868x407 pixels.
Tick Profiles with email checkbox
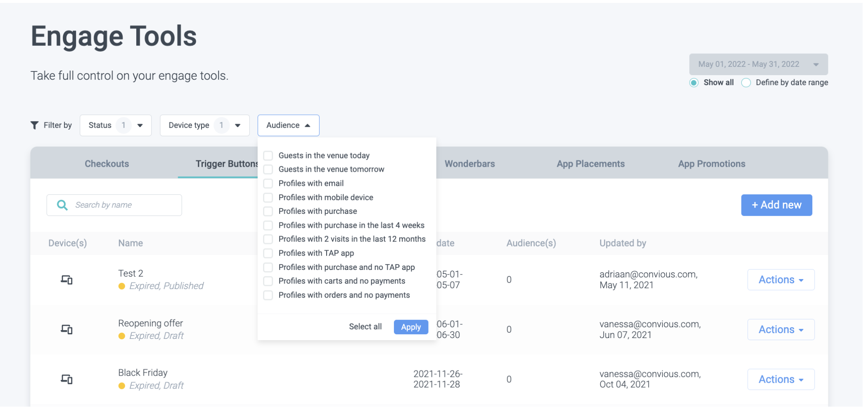[268, 183]
